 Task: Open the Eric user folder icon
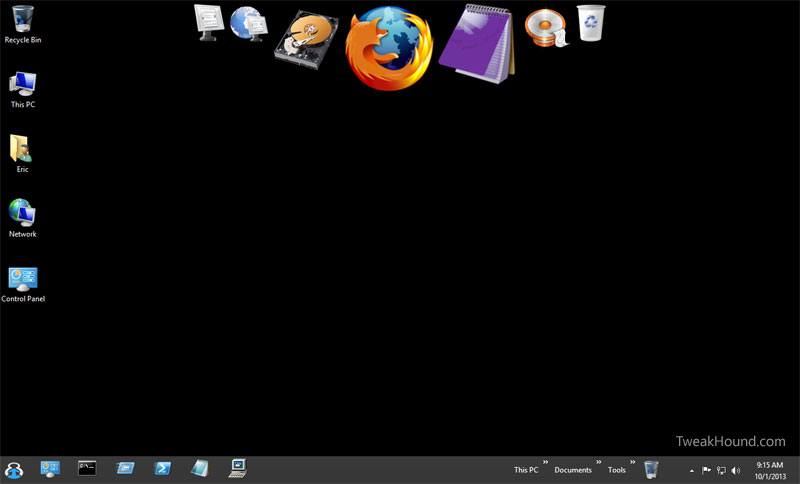click(x=22, y=154)
